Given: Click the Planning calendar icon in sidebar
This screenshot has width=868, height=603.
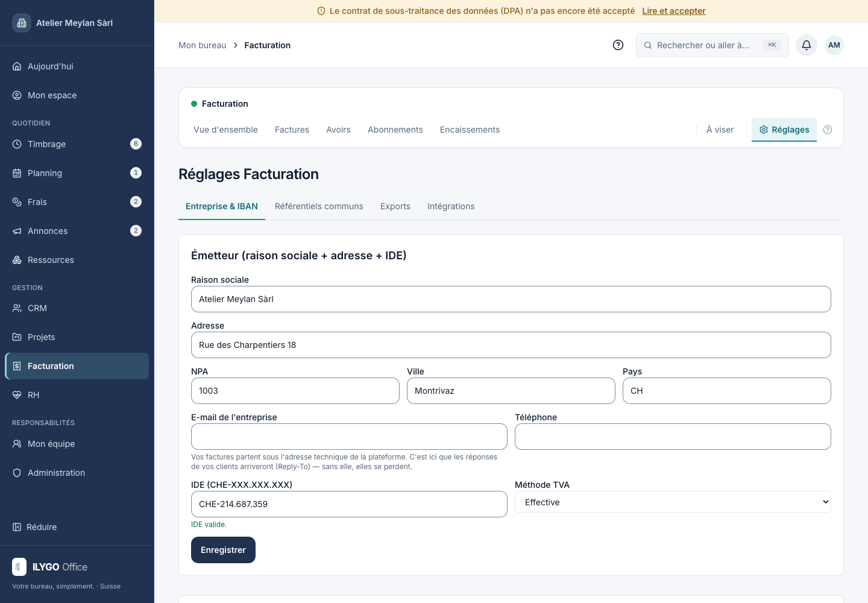Looking at the screenshot, I should 17,173.
